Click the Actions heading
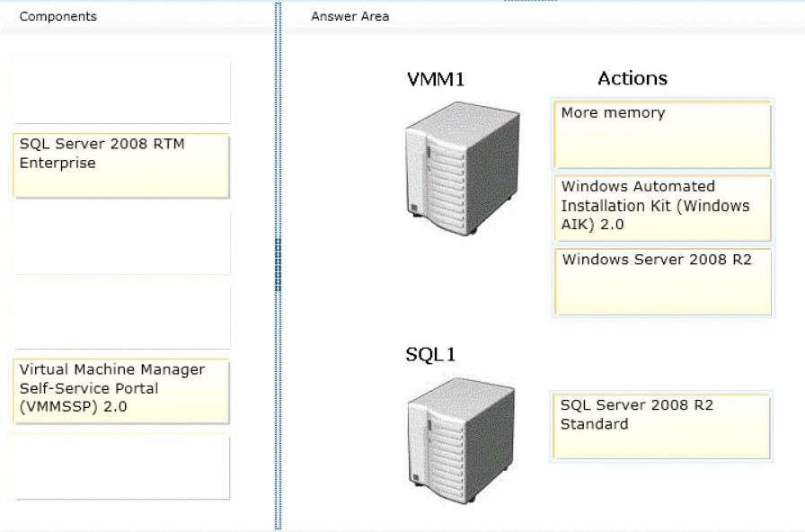The image size is (805, 532). (632, 78)
